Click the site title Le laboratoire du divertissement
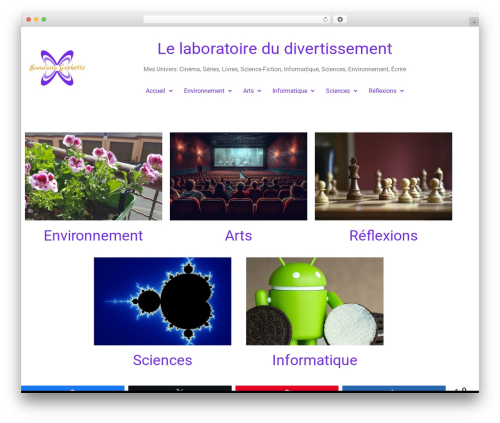The width and height of the screenshot is (500, 423). tap(275, 49)
